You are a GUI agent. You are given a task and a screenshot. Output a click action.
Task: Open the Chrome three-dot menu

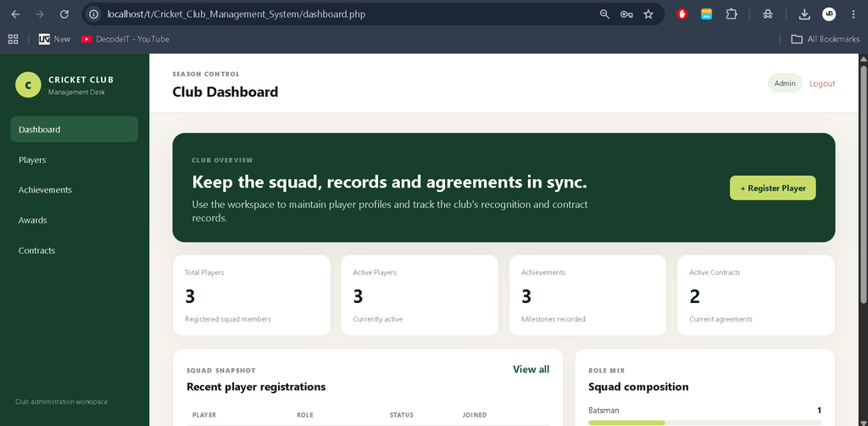point(853,14)
